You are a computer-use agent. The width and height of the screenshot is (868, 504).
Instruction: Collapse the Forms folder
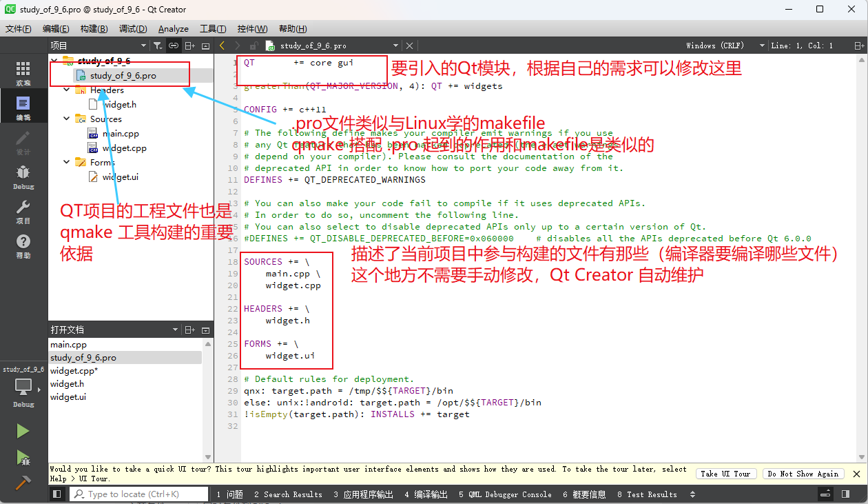[67, 163]
